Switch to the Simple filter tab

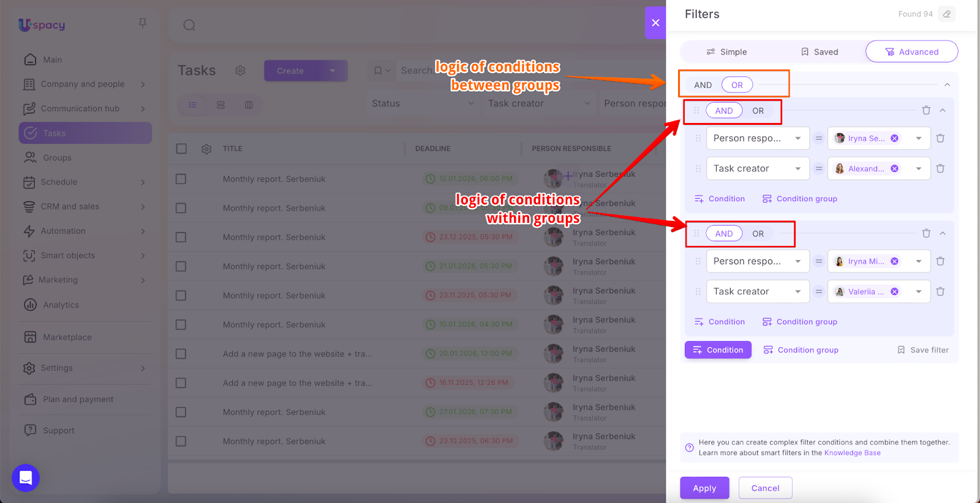726,52
